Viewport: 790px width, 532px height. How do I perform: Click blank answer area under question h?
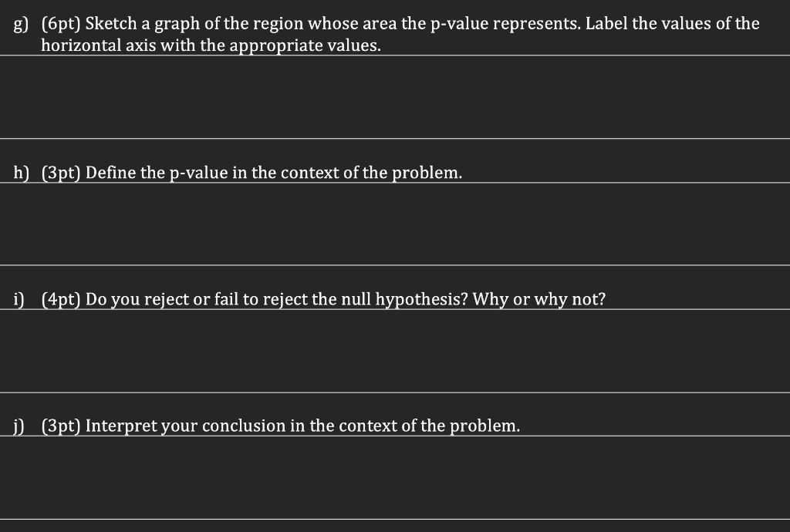tap(395, 224)
